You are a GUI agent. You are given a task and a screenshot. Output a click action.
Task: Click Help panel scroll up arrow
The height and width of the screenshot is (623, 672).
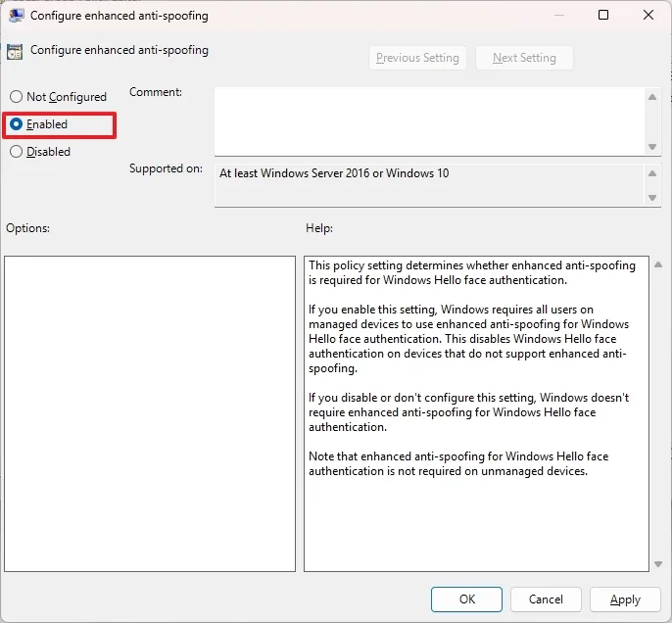[658, 264]
